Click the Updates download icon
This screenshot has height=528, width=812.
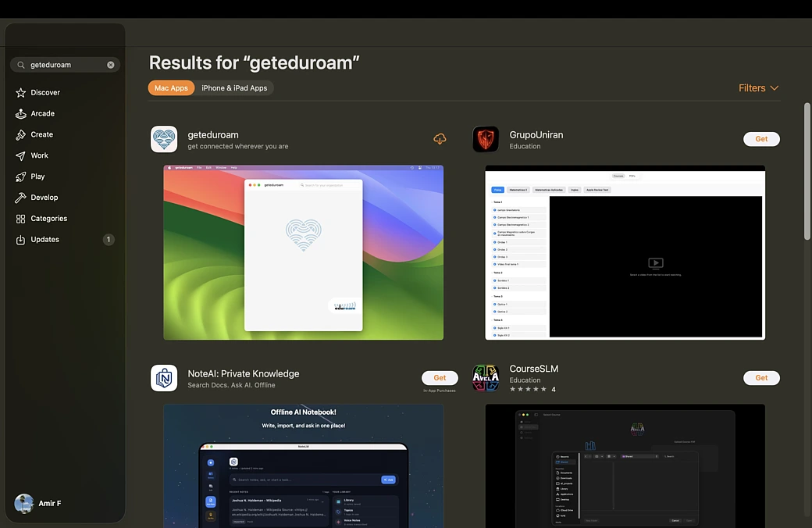pos(21,239)
